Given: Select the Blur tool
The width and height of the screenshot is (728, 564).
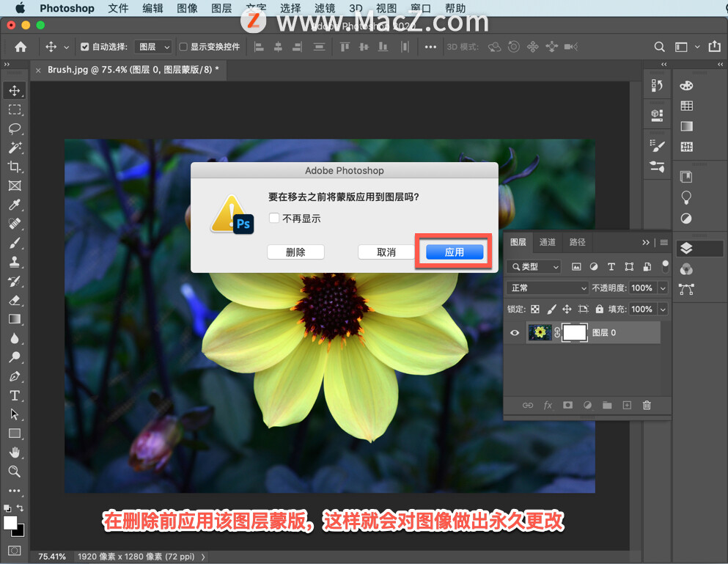Looking at the screenshot, I should tap(15, 338).
